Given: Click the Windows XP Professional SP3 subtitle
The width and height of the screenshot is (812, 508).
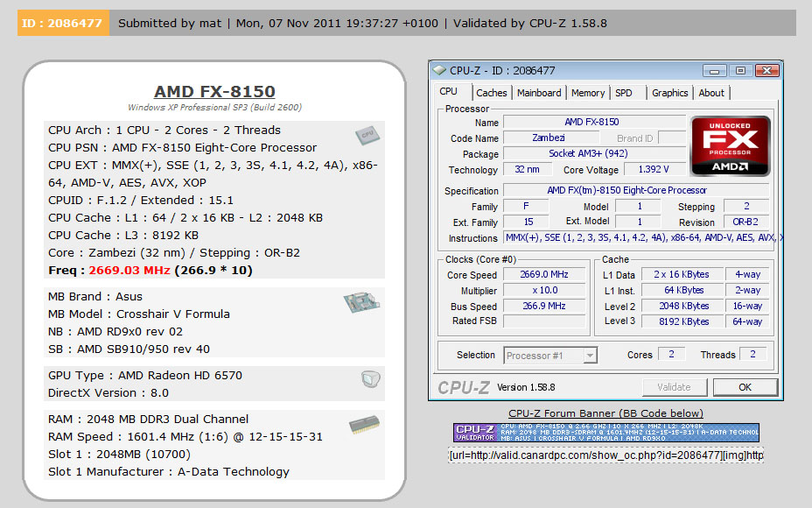Looking at the screenshot, I should 214,108.
